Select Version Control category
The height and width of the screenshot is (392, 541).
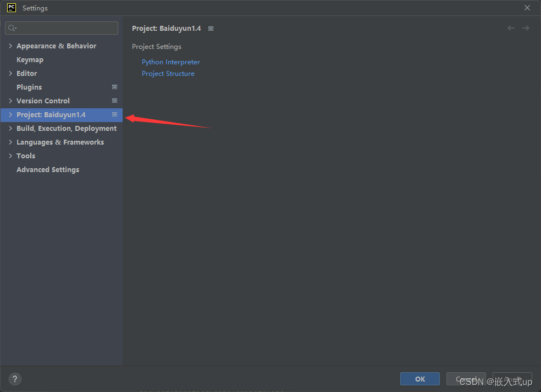[43, 101]
